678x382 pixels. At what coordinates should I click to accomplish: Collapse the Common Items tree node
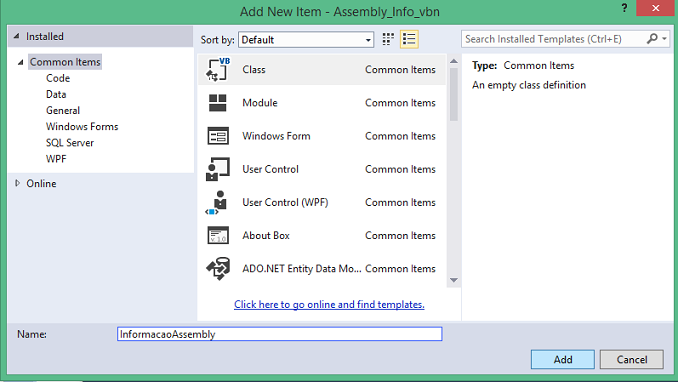[20, 62]
